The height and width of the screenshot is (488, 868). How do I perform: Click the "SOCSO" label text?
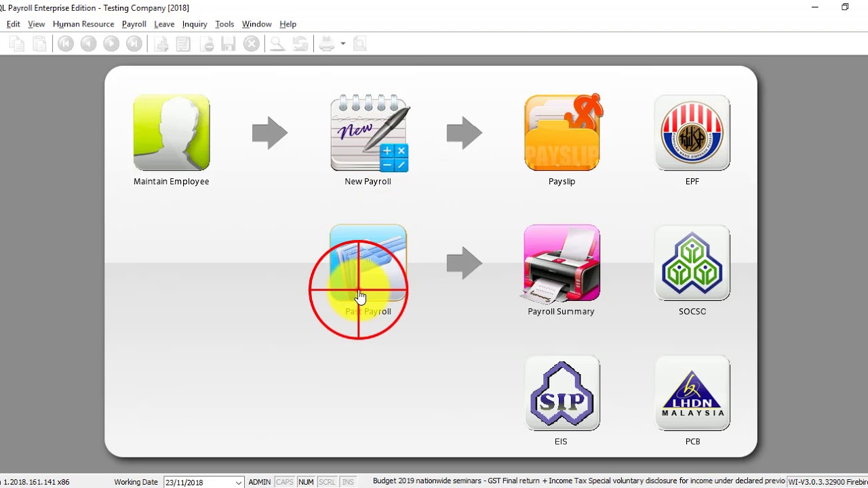(692, 312)
